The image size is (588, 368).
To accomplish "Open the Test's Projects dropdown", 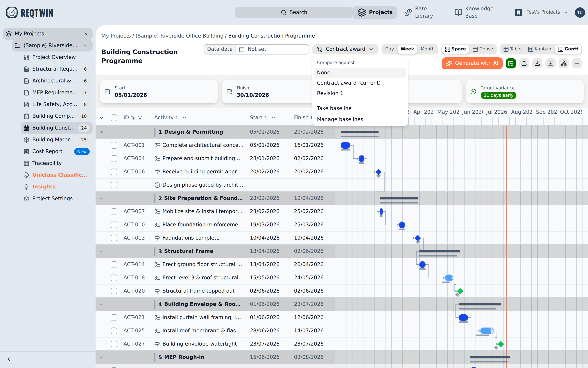I will point(541,12).
